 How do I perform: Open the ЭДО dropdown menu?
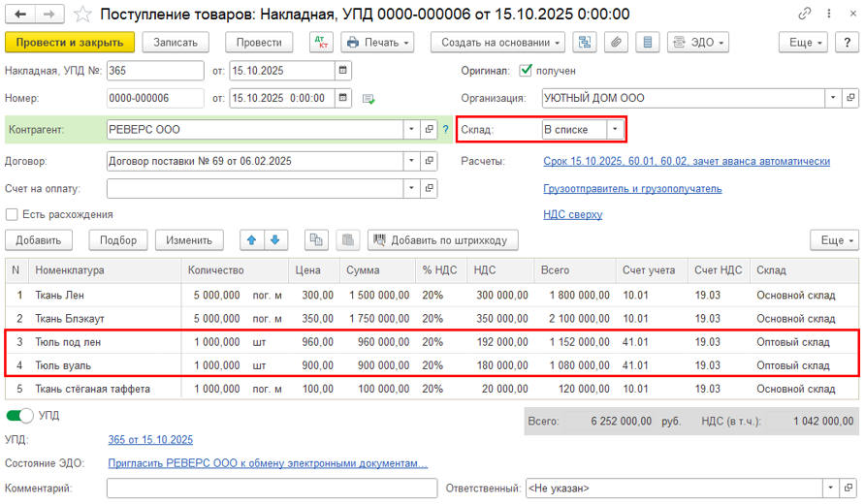click(x=698, y=43)
